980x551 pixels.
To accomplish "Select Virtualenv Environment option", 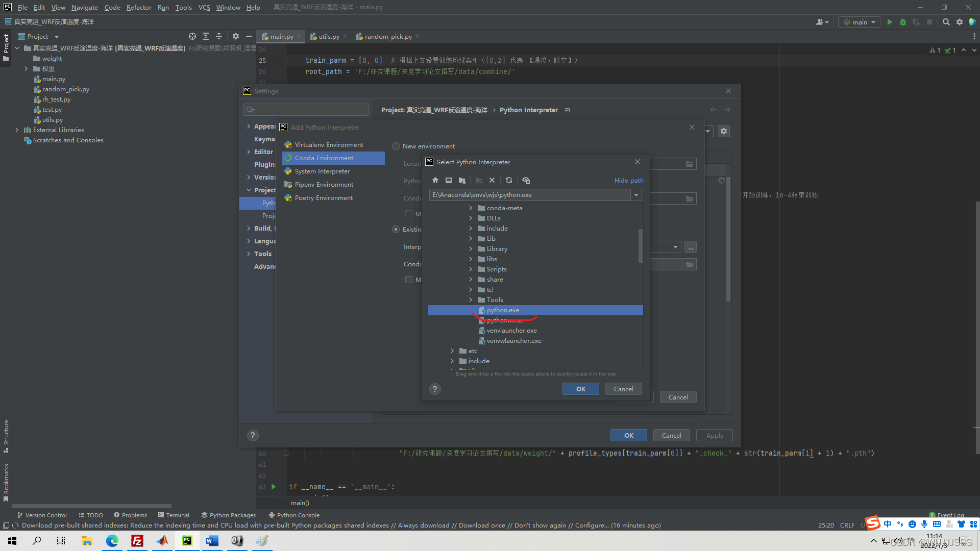I will pyautogui.click(x=333, y=145).
